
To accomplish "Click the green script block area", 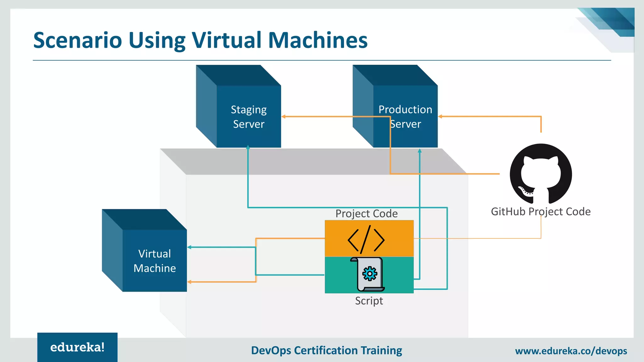I will click(x=340, y=275).
